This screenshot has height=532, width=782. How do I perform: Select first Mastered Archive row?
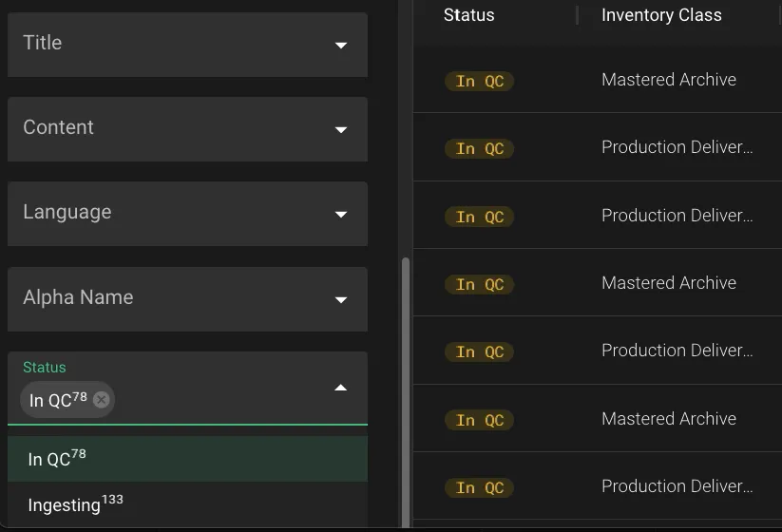click(x=669, y=80)
